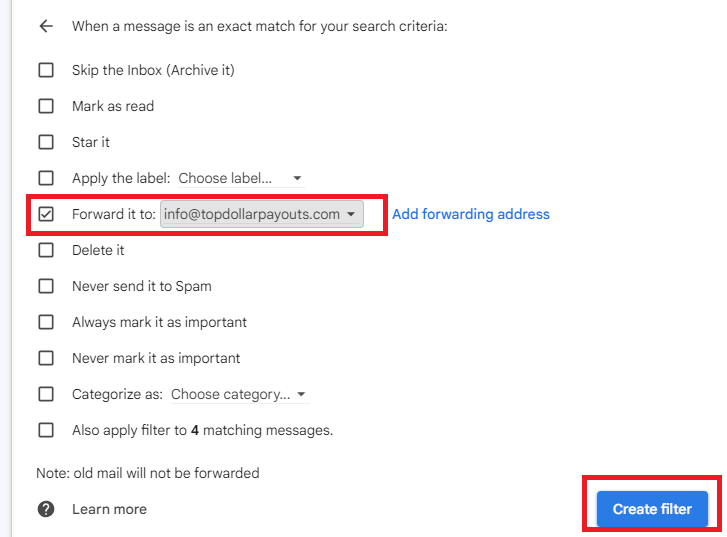727x537 pixels.
Task: Enable the Mark as read checkbox
Action: [x=46, y=106]
